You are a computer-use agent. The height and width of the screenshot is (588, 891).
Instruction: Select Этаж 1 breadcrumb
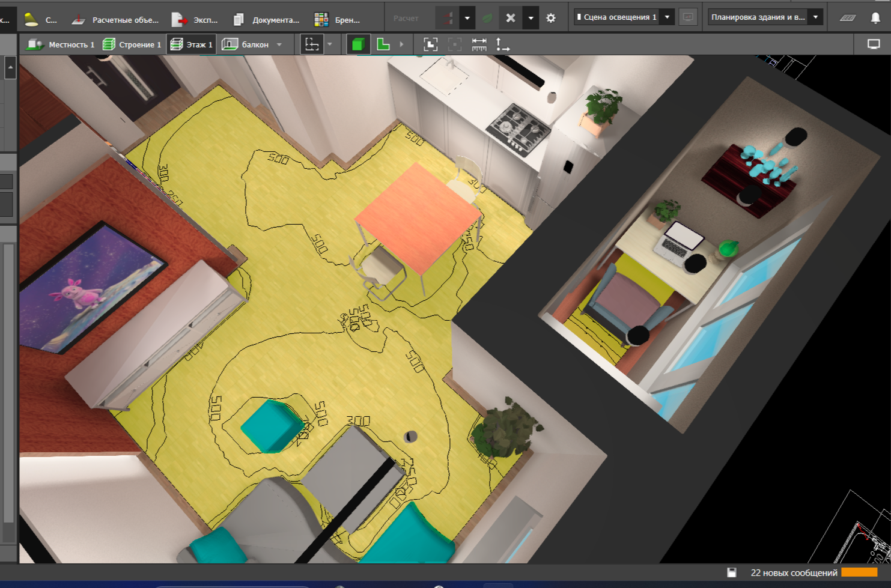pyautogui.click(x=192, y=44)
